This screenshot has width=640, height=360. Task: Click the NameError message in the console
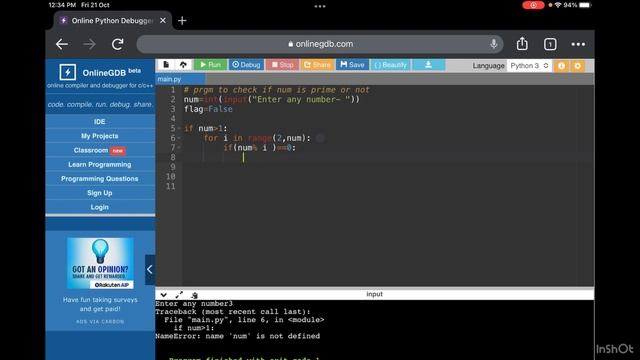coord(238,336)
